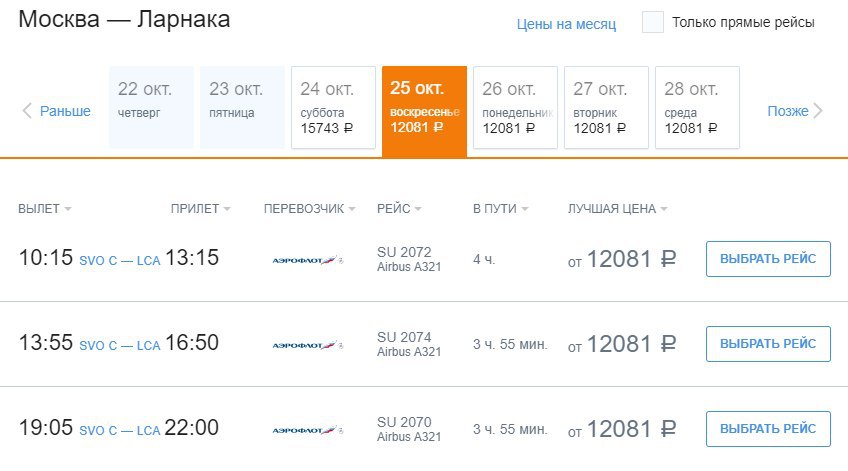Click the SVO C — LCA route of 13:55 flight
Image resolution: width=848 pixels, height=471 pixels.
click(x=120, y=346)
